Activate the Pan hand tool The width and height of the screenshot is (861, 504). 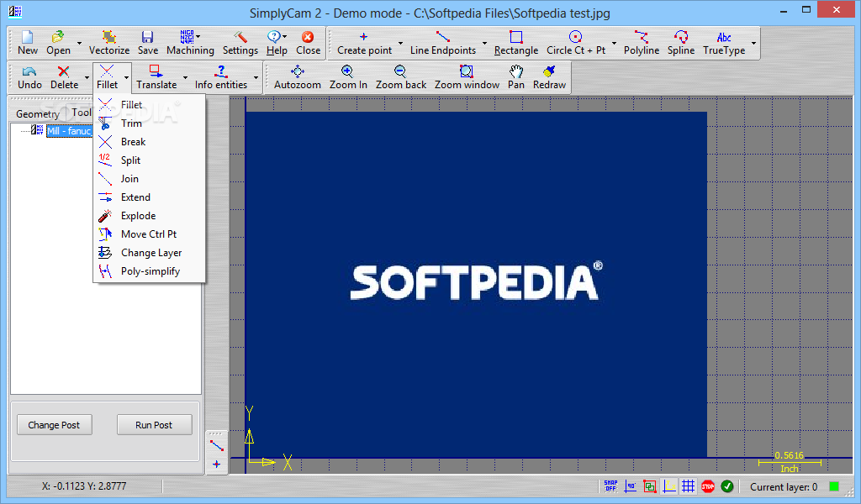coord(515,77)
